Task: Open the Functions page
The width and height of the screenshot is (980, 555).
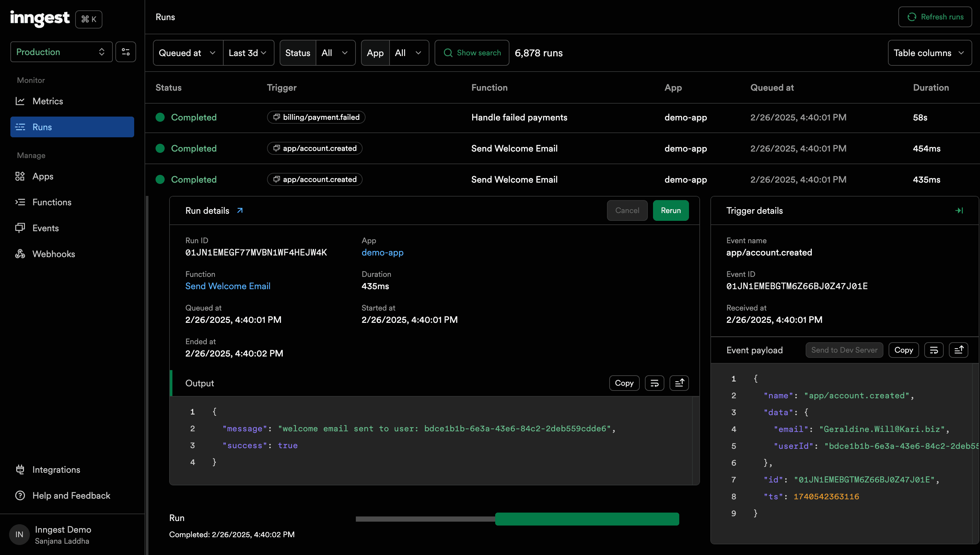Action: [72, 202]
